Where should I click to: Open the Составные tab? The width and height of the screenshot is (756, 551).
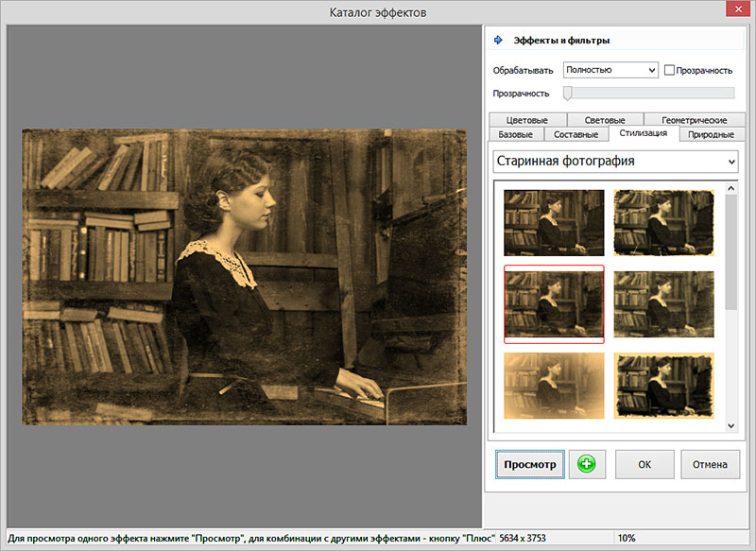[576, 134]
